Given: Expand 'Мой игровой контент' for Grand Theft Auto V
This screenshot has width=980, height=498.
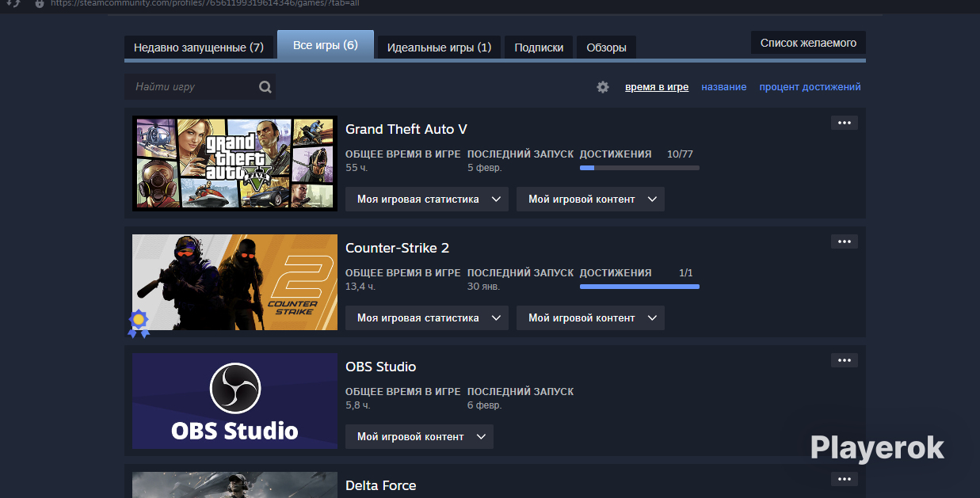Looking at the screenshot, I should [x=590, y=200].
